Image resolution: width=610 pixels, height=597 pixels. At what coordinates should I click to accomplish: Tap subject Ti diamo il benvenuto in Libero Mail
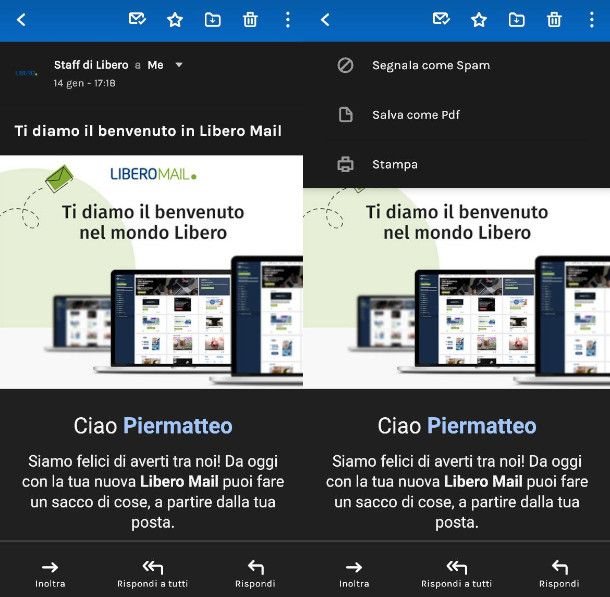coord(148,131)
